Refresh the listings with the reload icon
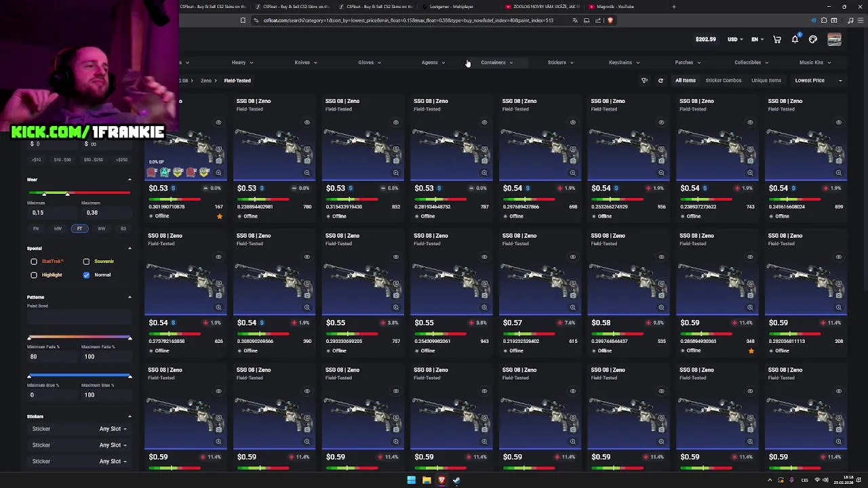The width and height of the screenshot is (868, 488). [x=660, y=81]
